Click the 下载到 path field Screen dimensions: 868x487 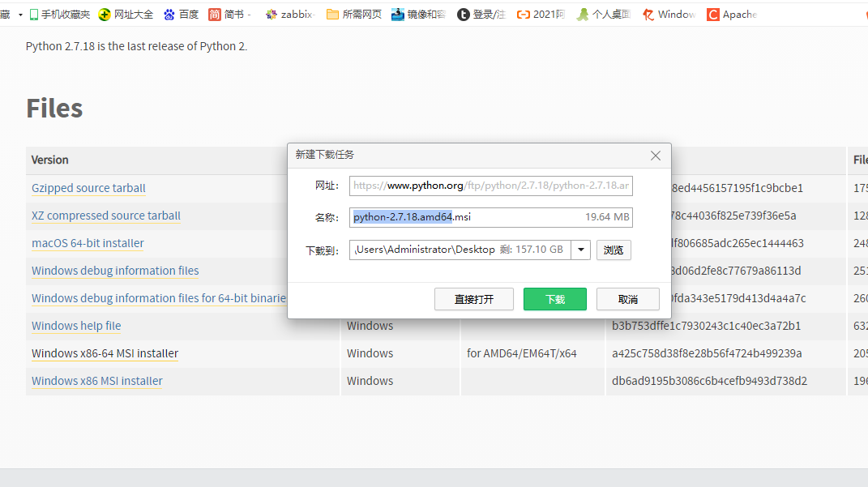point(460,250)
